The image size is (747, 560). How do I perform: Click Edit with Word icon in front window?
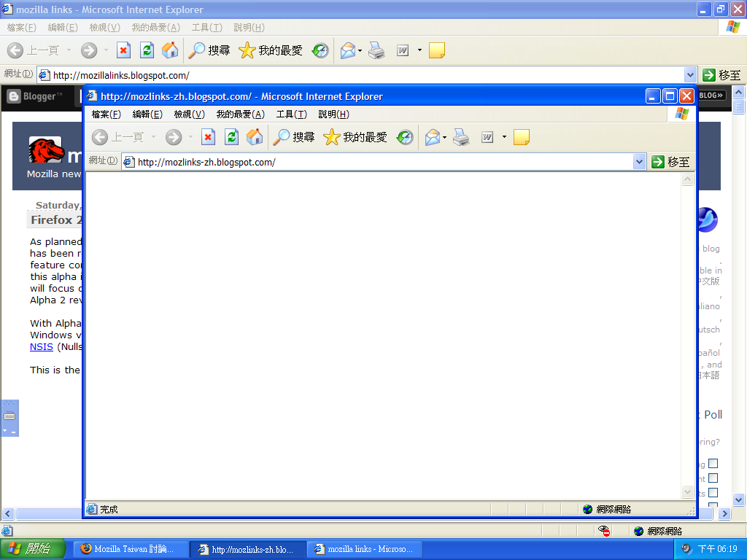(x=487, y=138)
